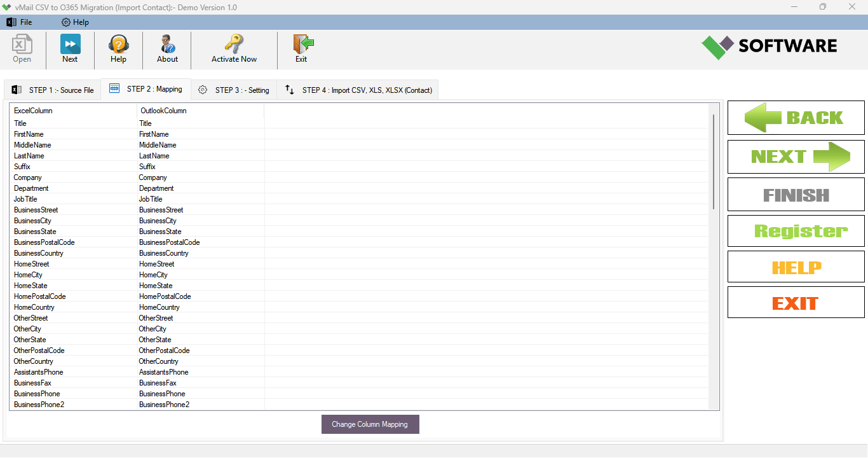
Task: Switch to STEP 1 Source File tab
Action: 52,90
